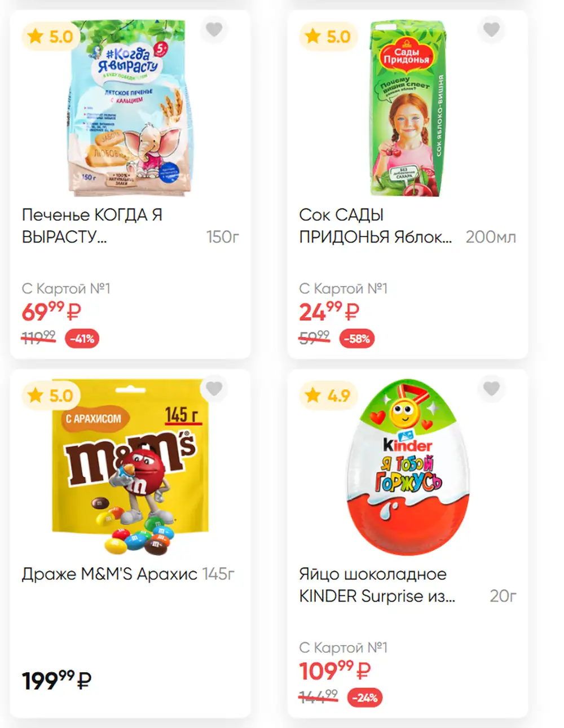
Task: Click the -41% discount badge
Action: [x=82, y=339]
